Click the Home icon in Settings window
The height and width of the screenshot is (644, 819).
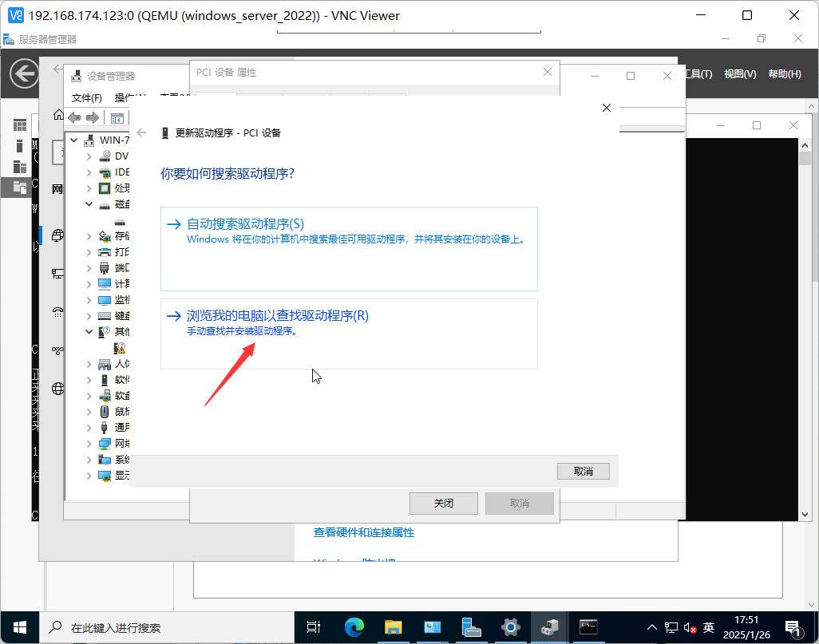[x=58, y=115]
